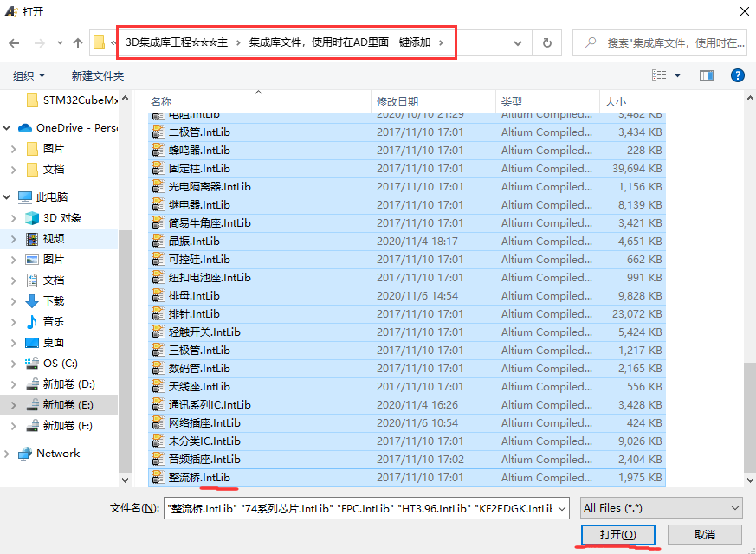Sort files by 大小 column header
This screenshot has width=756, height=554.
[634, 101]
